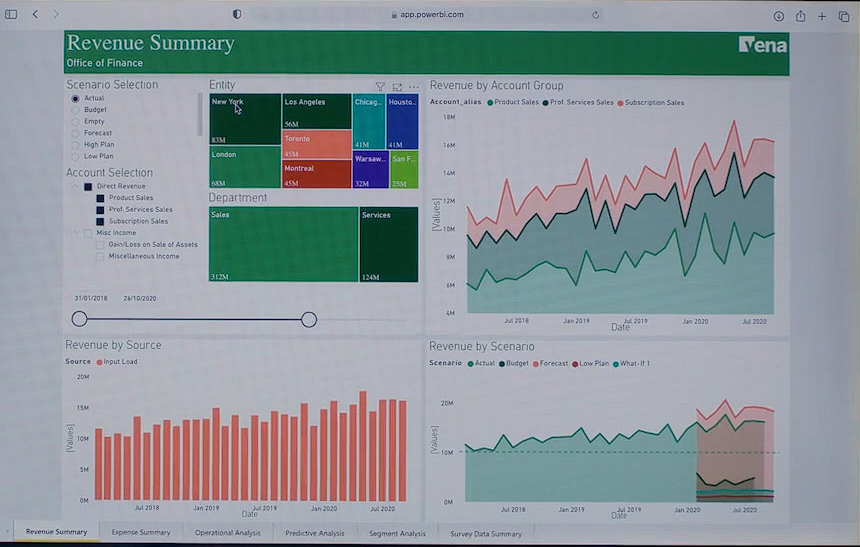Switch to the Expense Summary tab
Viewport: 860px width, 547px height.
(141, 533)
